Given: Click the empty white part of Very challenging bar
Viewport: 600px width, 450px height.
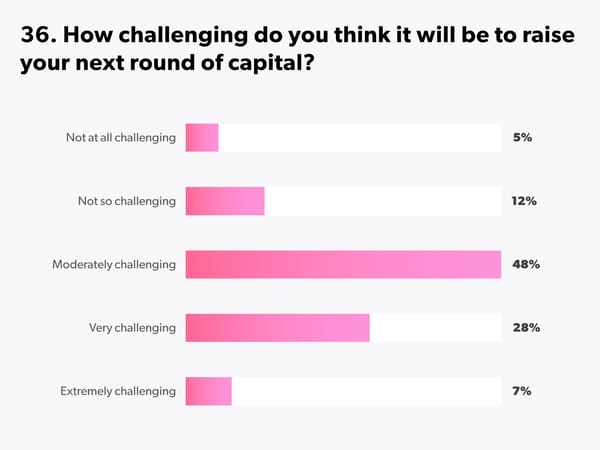Looking at the screenshot, I should tap(435, 328).
